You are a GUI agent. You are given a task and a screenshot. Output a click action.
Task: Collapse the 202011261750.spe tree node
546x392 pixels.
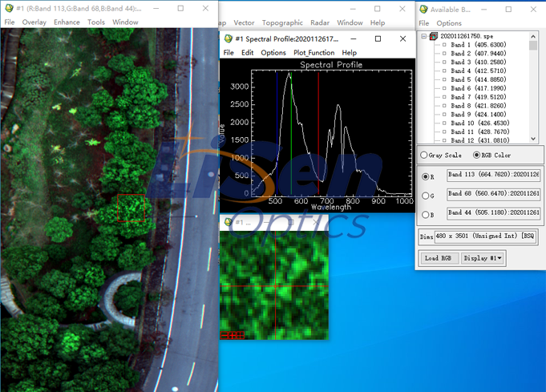pos(423,36)
